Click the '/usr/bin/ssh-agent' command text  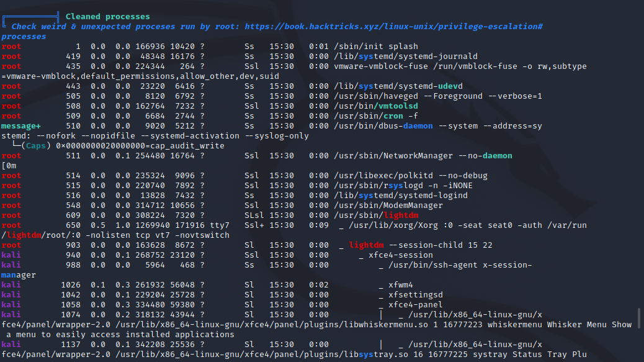pyautogui.click(x=433, y=265)
